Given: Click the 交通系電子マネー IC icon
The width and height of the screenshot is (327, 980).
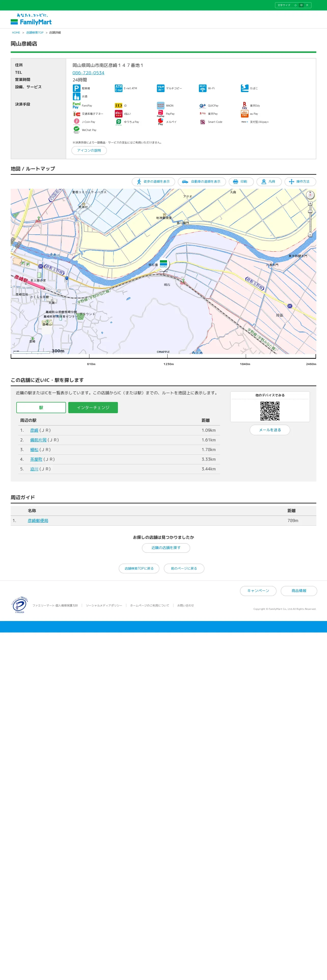Looking at the screenshot, I should 76,114.
